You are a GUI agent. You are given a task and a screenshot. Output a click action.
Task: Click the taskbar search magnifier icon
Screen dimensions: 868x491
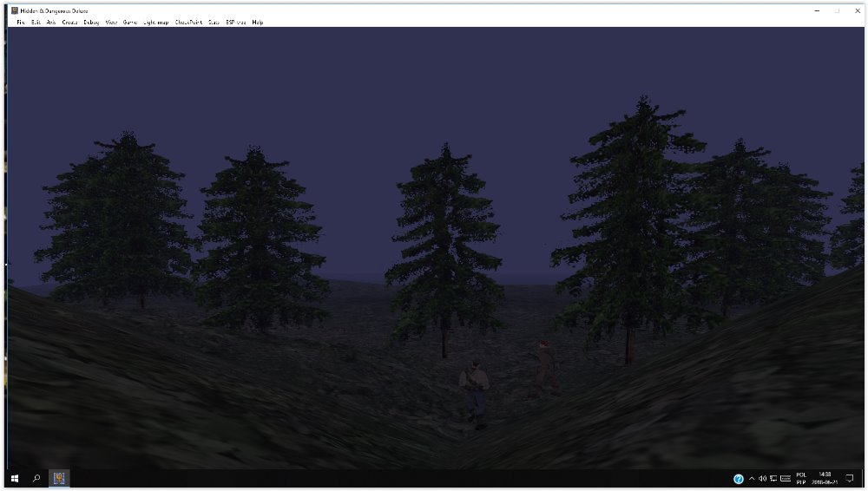coord(36,478)
